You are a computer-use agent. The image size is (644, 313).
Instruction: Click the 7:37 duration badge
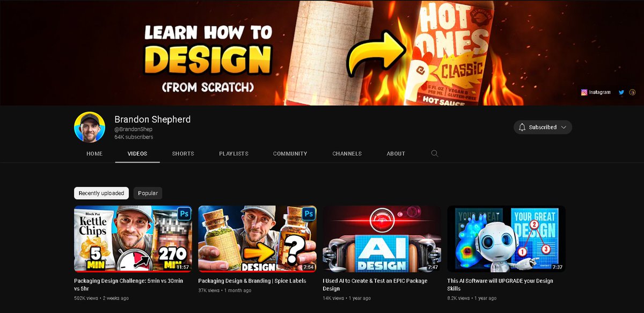(x=557, y=267)
